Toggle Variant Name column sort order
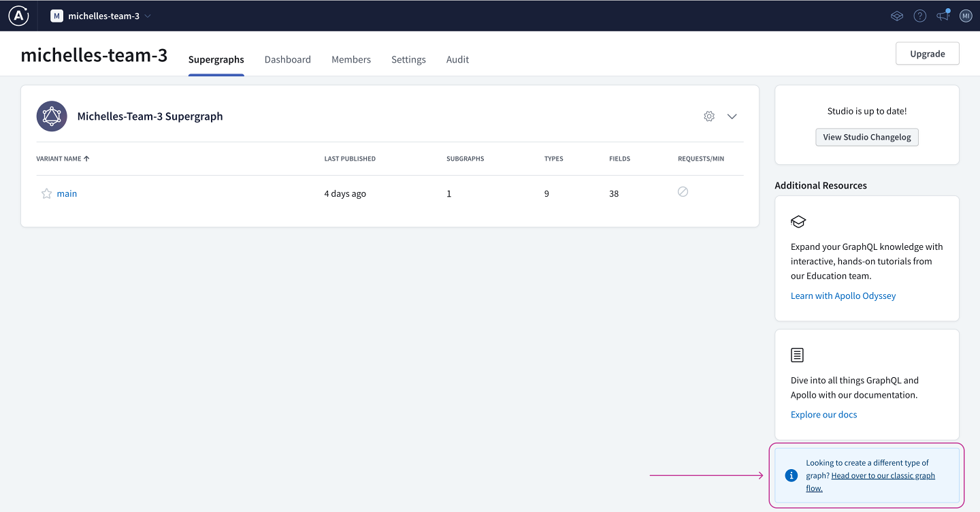Image resolution: width=980 pixels, height=512 pixels. tap(63, 158)
